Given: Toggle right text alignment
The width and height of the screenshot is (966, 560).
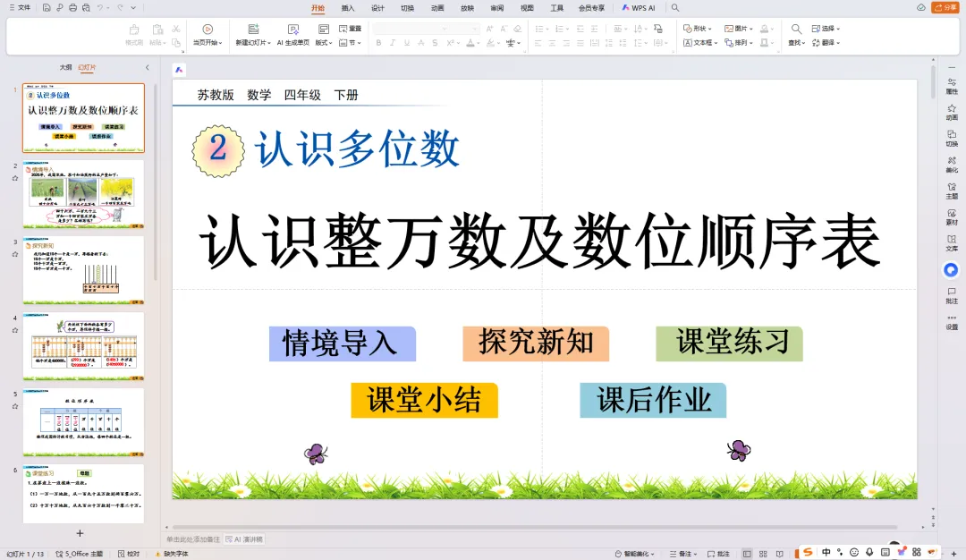Looking at the screenshot, I should point(566,43).
